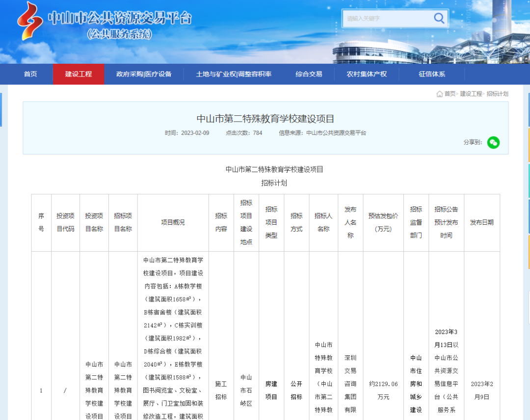This screenshot has height=420, width=530.
Task: Click the 招标方式 column header
Action: pyautogui.click(x=296, y=222)
